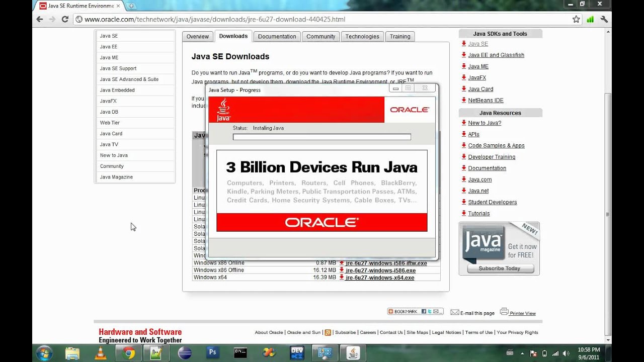The width and height of the screenshot is (644, 362).
Task: Click the network signal tray icon
Action: coord(555,353)
